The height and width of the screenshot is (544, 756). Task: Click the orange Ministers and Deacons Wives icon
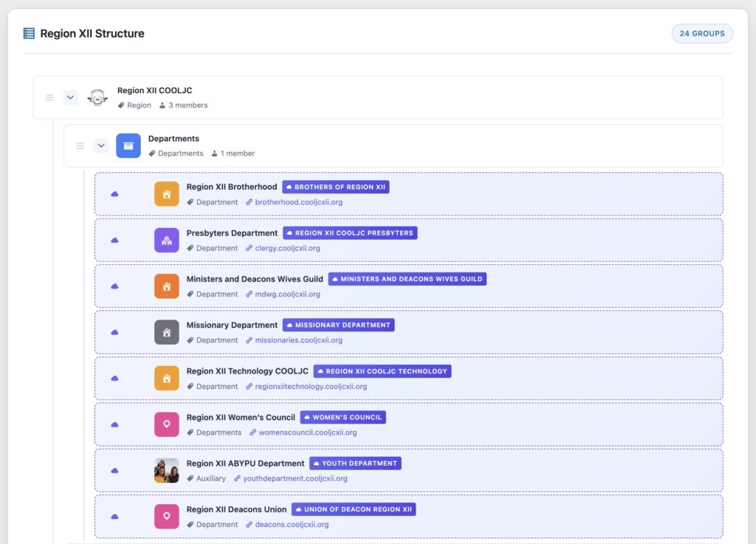coord(167,286)
